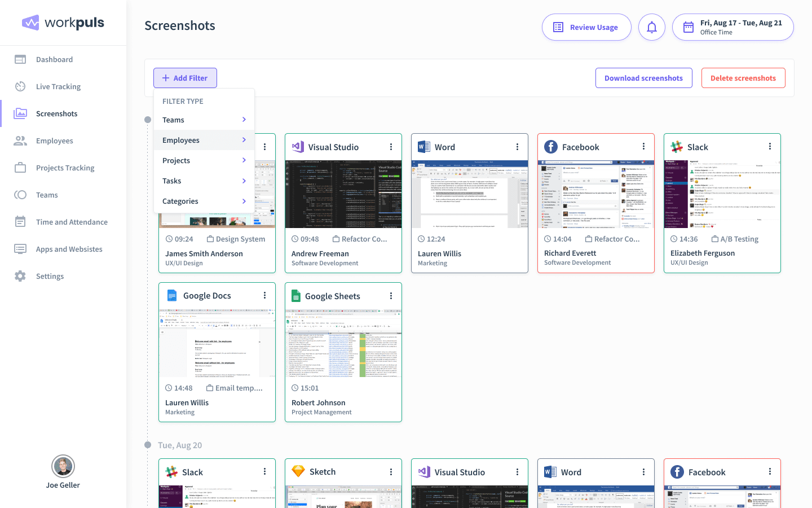812x508 pixels.
Task: Select the Live Tracking clock icon
Action: 20,86
